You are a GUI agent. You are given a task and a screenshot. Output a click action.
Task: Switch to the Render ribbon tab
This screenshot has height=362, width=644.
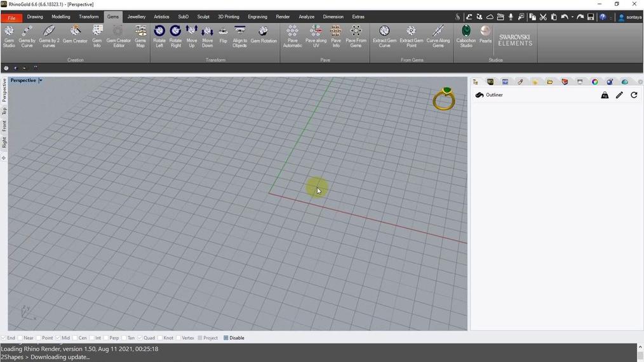(283, 17)
